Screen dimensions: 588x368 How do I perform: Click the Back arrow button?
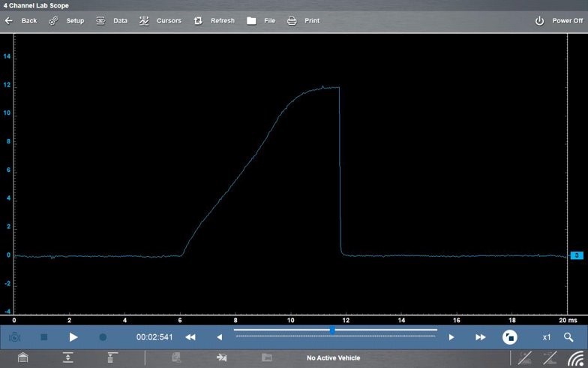coord(20,20)
